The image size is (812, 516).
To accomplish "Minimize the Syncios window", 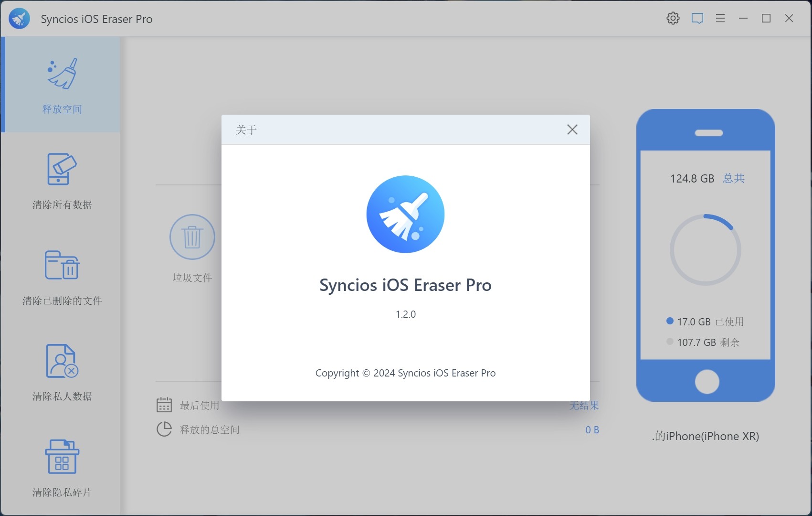I will pyautogui.click(x=743, y=18).
